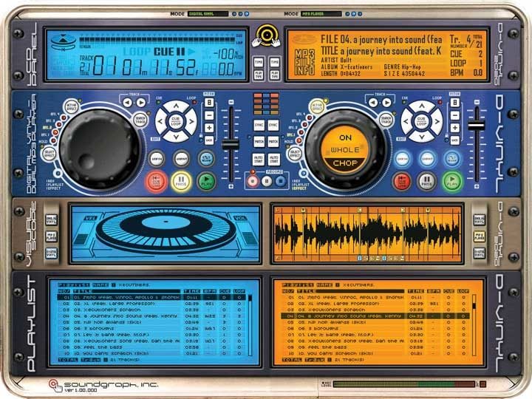Start recording with the red Record button

click(x=253, y=181)
